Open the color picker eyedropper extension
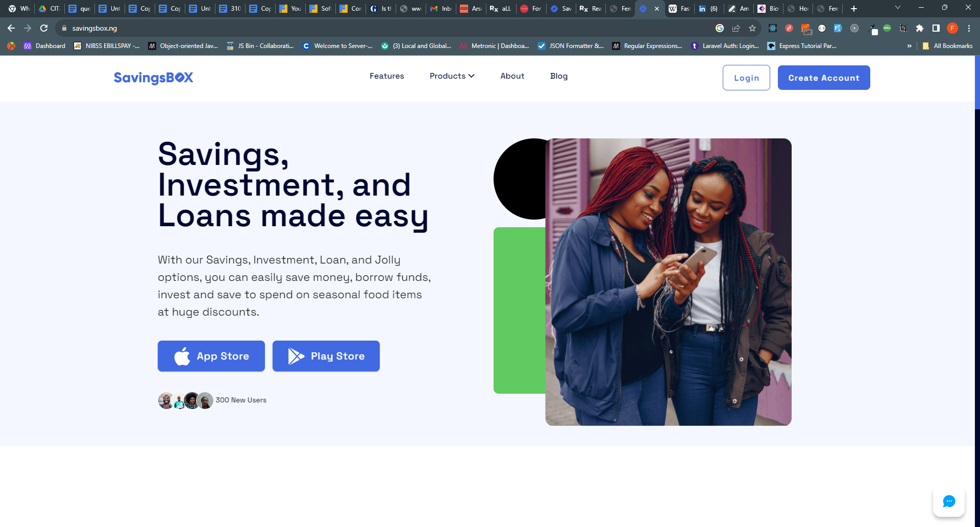This screenshot has height=527, width=980. point(872,29)
